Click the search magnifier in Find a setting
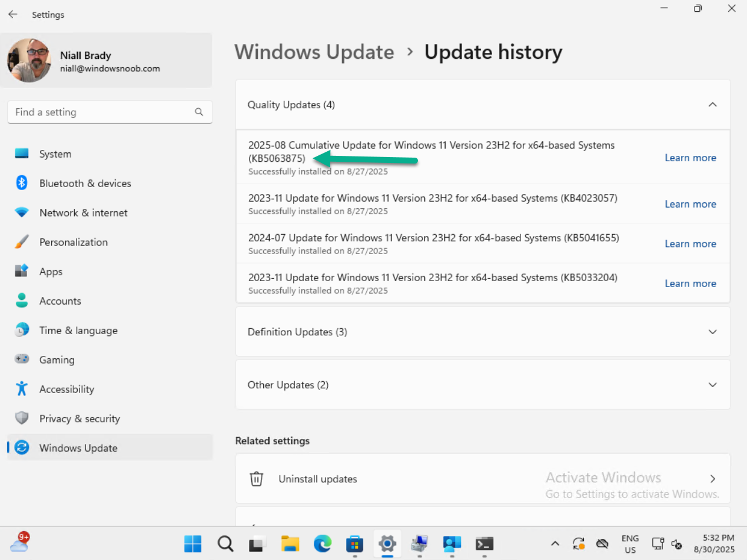747x560 pixels. tap(199, 112)
